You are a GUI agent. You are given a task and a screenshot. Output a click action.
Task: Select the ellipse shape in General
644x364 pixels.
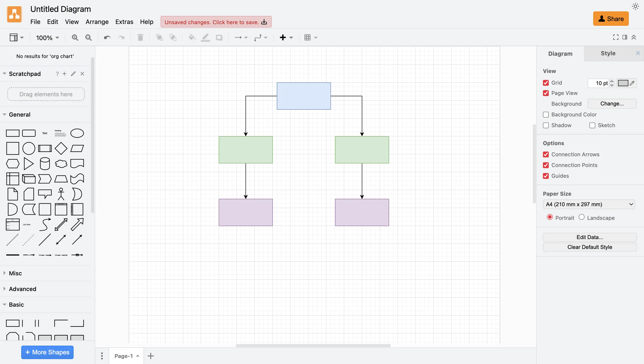[x=77, y=133]
